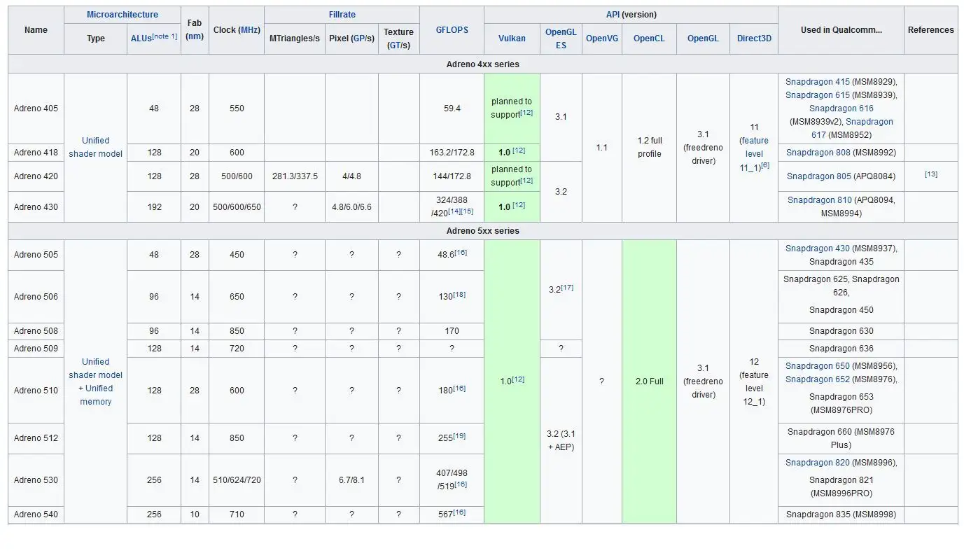
Task: Follow the Snapdragon 616 link
Action: (x=841, y=108)
